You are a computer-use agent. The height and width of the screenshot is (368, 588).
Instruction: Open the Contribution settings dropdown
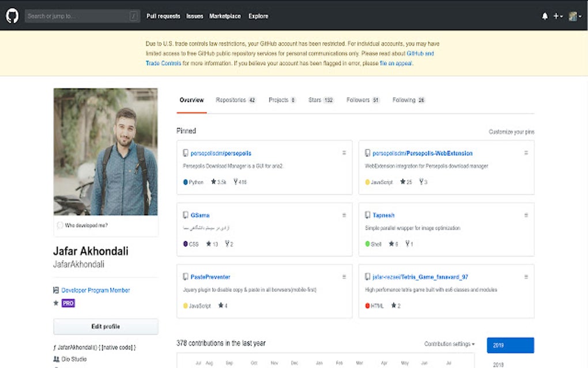(449, 344)
